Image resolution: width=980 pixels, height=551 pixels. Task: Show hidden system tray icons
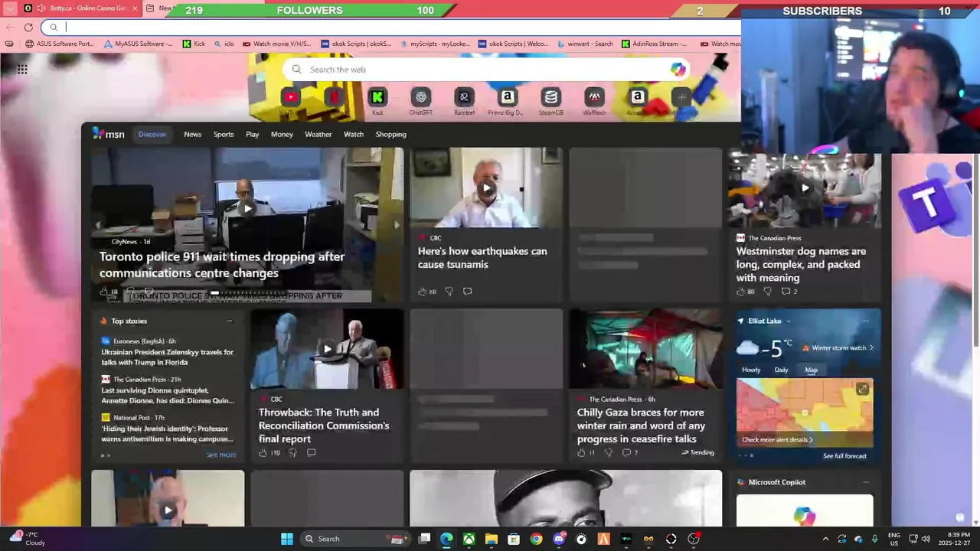tap(825, 539)
